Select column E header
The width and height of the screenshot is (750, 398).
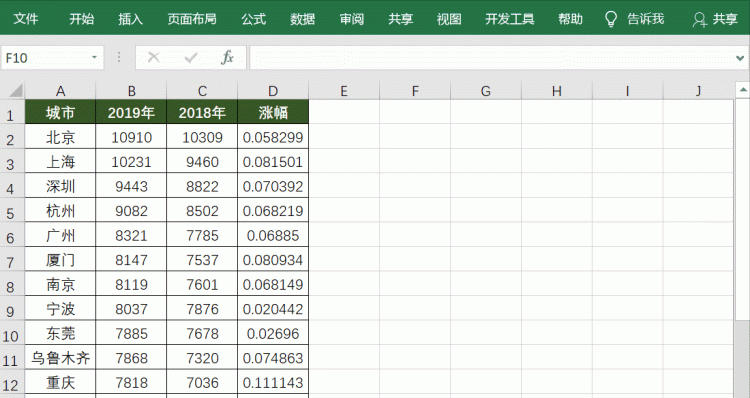point(344,91)
